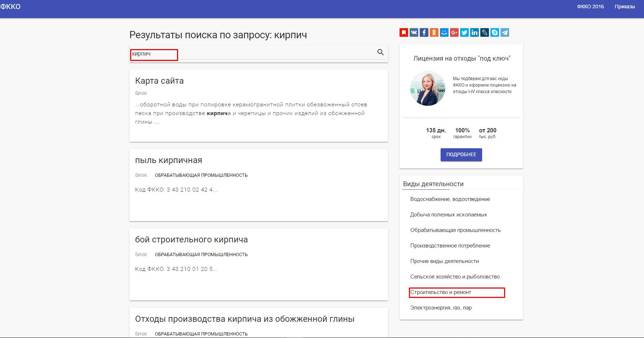Open the 'Приказы' menu item

tap(625, 6)
